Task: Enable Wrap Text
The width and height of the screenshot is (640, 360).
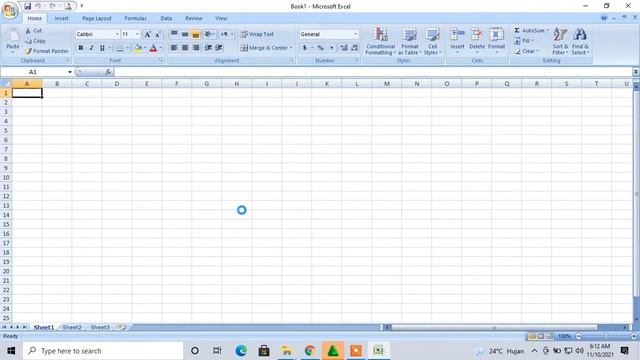Action: 257,34
